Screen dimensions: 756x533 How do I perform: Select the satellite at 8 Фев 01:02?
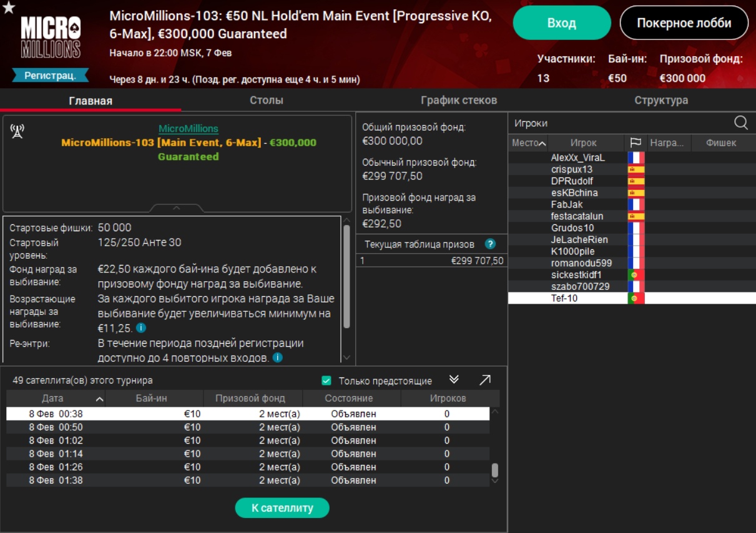click(248, 441)
